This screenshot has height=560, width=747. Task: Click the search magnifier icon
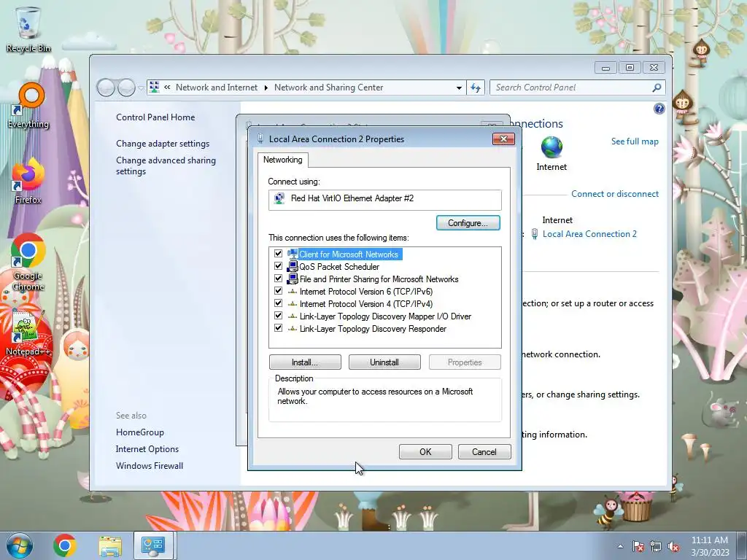(x=657, y=87)
